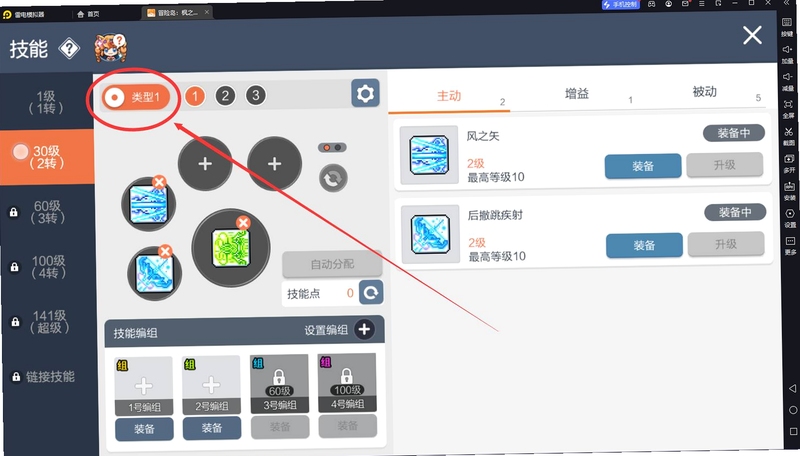The height and width of the screenshot is (456, 800).
Task: Click the skill slot rotate icon
Action: (x=333, y=179)
